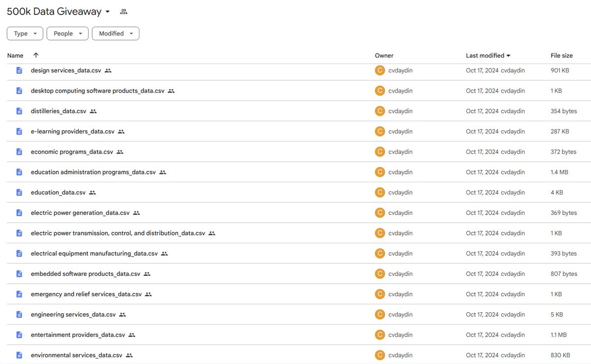591x364 pixels.
Task: Open the dropdown arrow beside 500k Data Giveaway
Action: point(108,11)
